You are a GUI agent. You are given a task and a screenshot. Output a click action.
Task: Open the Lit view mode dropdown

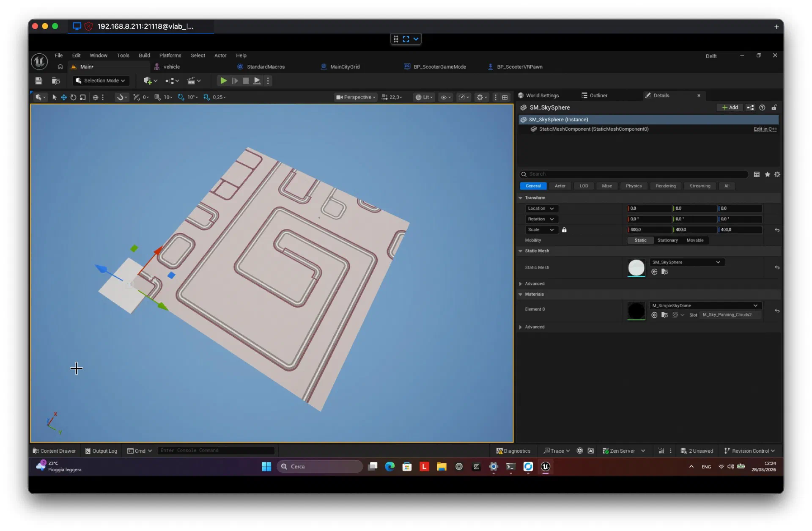424,97
